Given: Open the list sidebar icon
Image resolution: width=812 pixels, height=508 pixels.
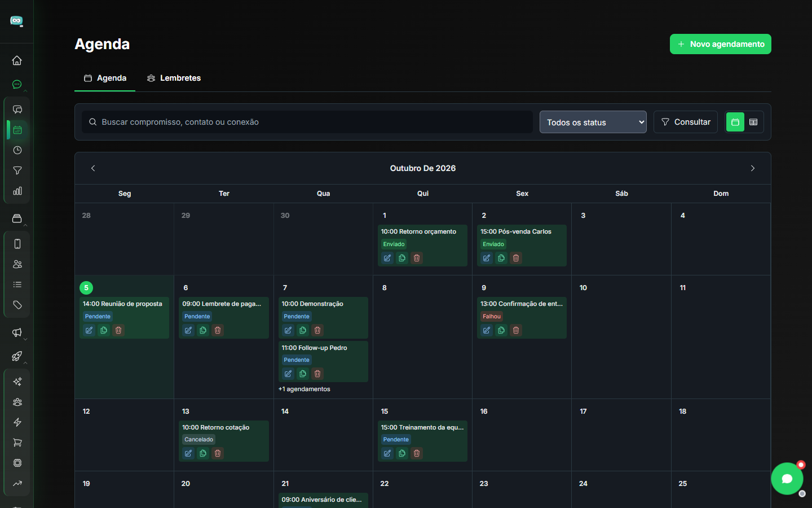Looking at the screenshot, I should pos(17,284).
